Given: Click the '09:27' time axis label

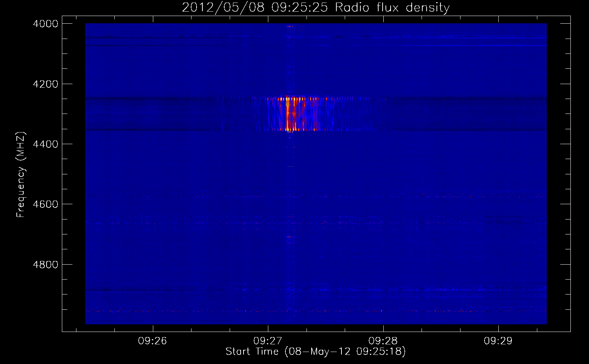Looking at the screenshot, I should click(268, 341).
